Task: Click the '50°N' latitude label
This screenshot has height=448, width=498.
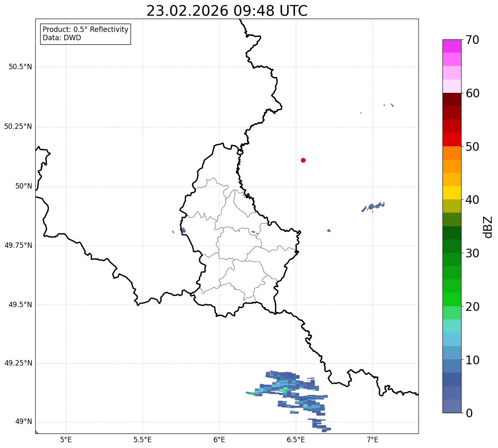Action: (x=24, y=186)
